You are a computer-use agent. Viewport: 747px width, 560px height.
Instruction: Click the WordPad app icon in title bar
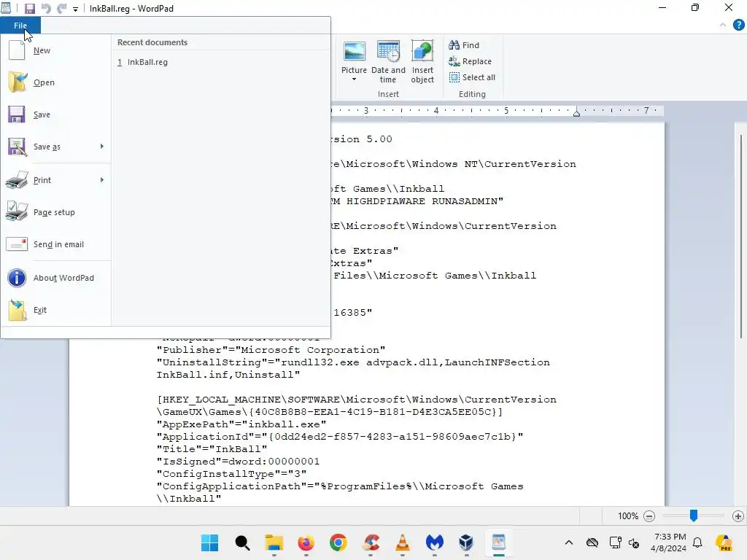6,8
